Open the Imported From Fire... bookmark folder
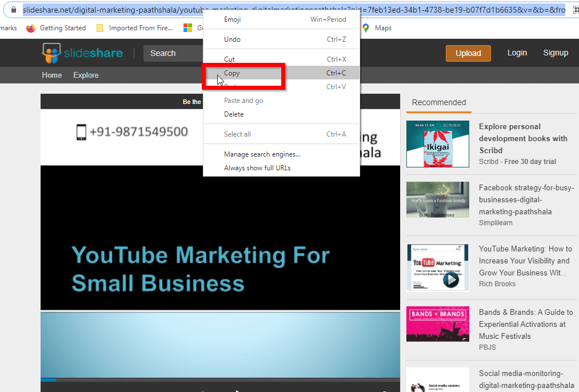 (135, 28)
